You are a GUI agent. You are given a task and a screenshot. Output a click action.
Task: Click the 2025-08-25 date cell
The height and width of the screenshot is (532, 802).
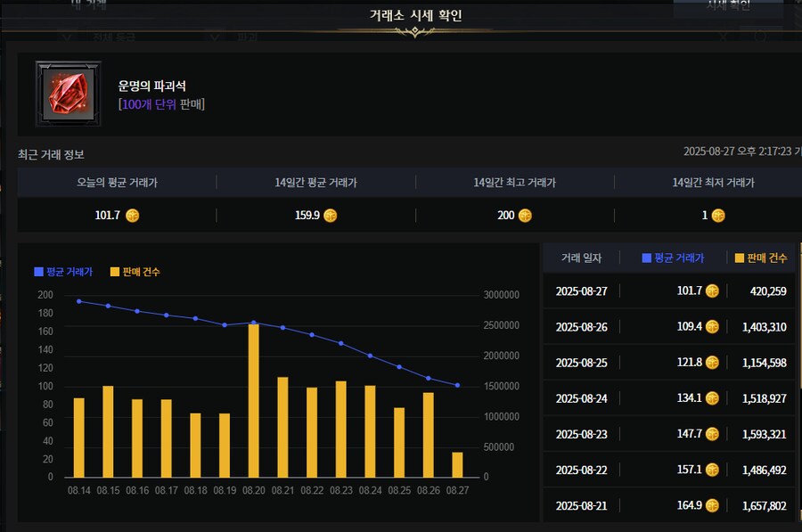pyautogui.click(x=582, y=363)
